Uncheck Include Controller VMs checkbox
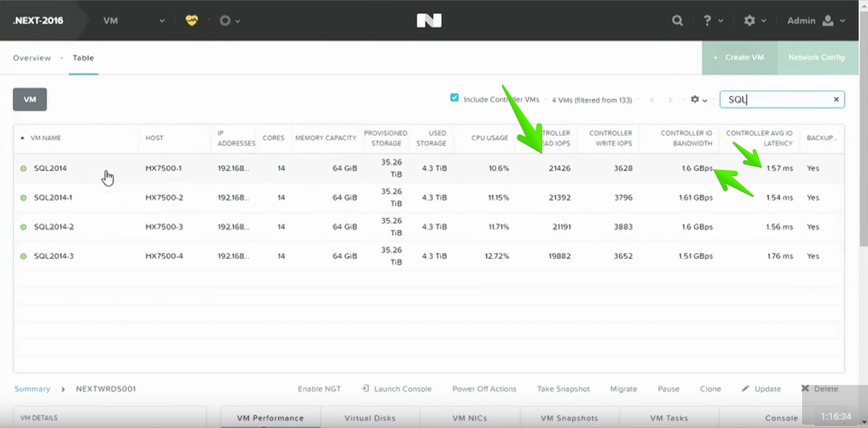Viewport: 868px width, 428px height. 455,99
